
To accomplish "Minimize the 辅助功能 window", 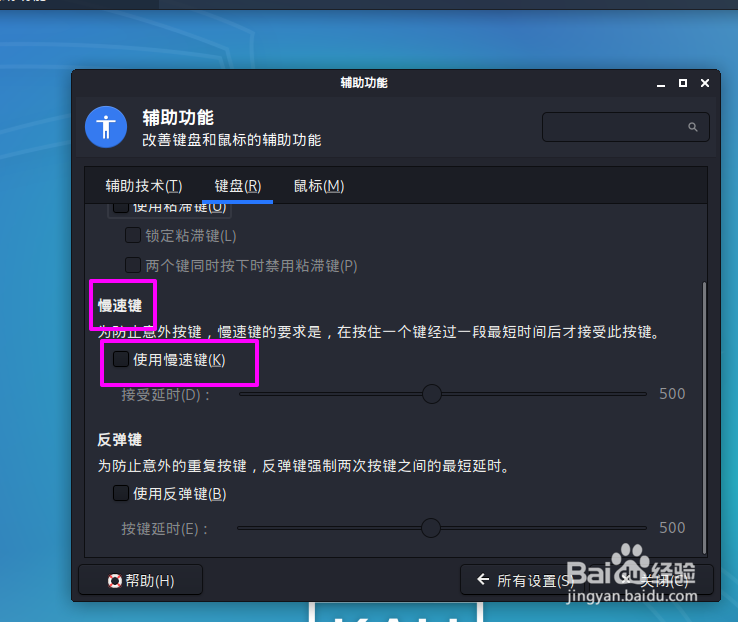I will pos(661,84).
